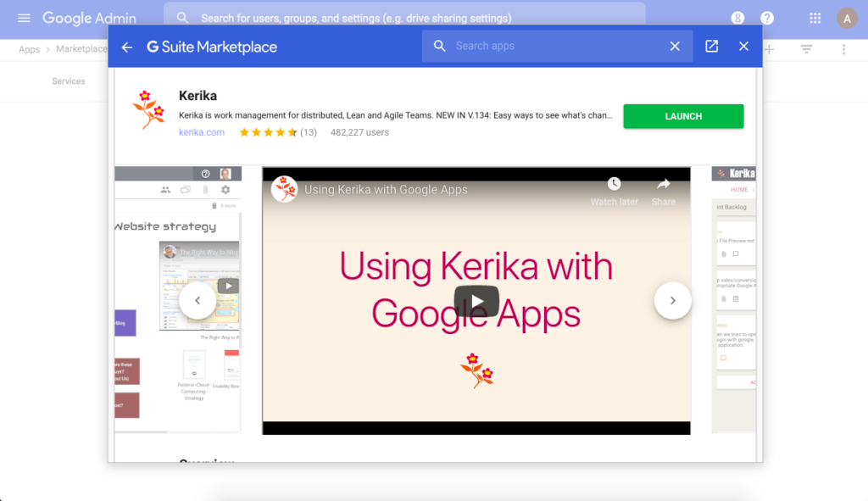The image size is (868, 501).
Task: Click the Kerika flower logo
Action: tap(148, 109)
